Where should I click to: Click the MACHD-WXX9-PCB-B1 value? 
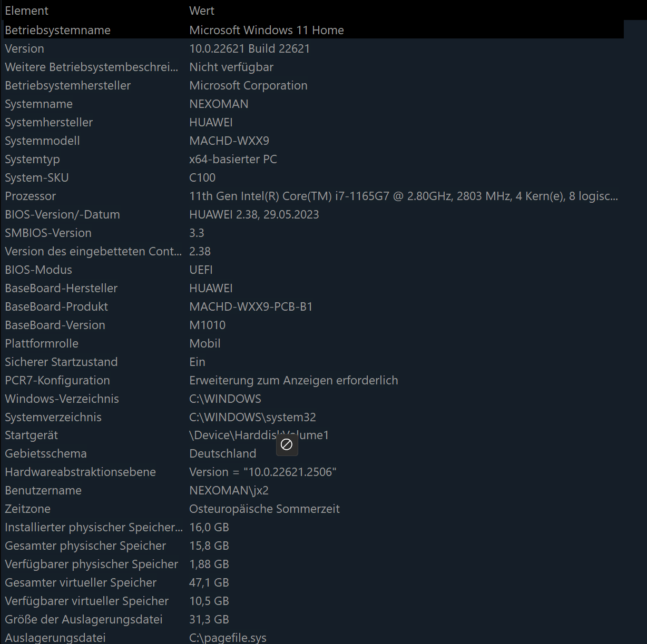tap(251, 306)
